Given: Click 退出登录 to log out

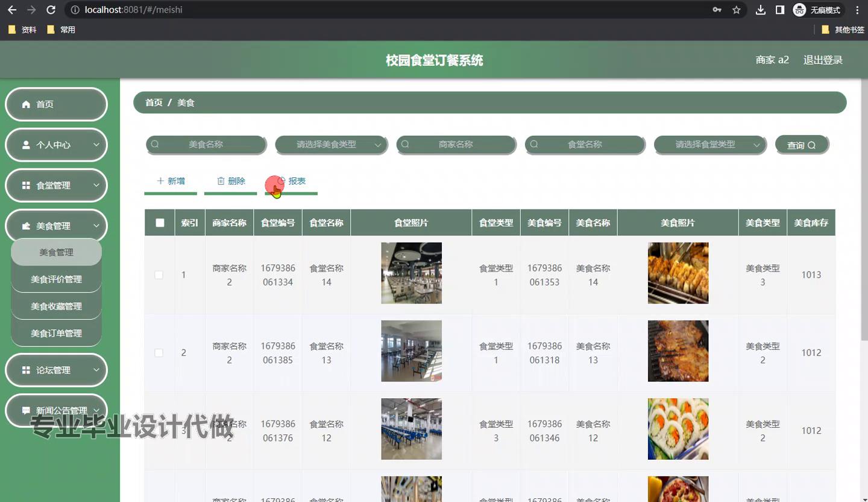Looking at the screenshot, I should (x=823, y=60).
